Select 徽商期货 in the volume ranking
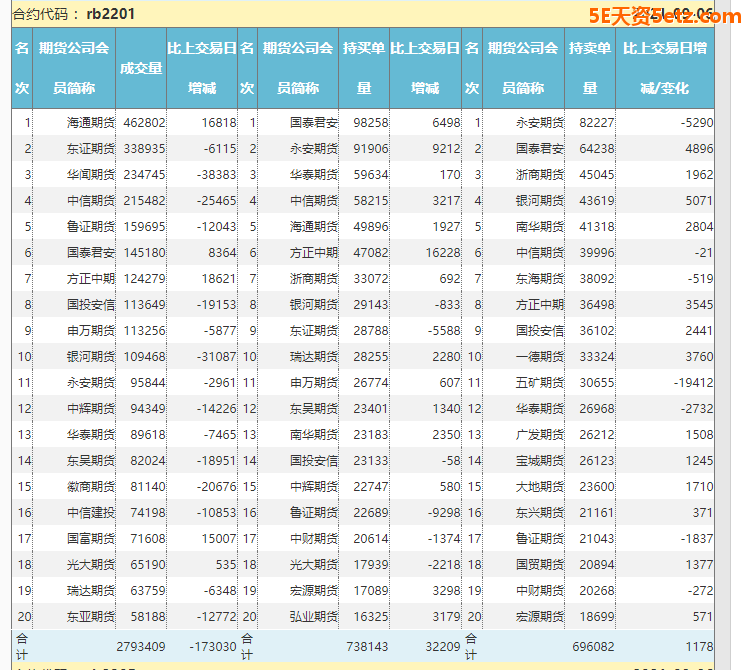This screenshot has width=743, height=670. pyautogui.click(x=91, y=487)
